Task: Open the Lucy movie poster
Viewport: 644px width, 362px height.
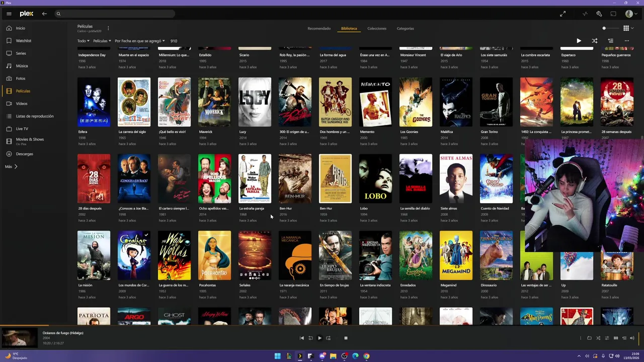Action: [255, 102]
